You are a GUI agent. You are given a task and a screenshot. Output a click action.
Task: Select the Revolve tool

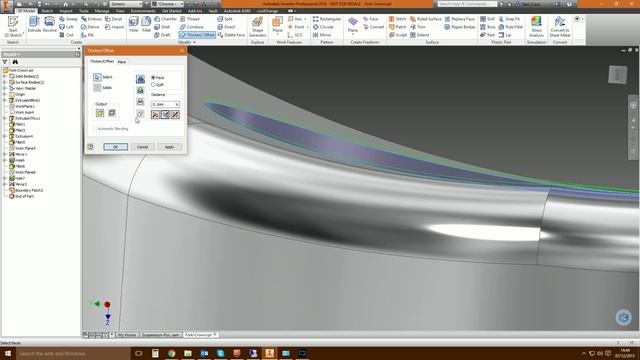49,24
